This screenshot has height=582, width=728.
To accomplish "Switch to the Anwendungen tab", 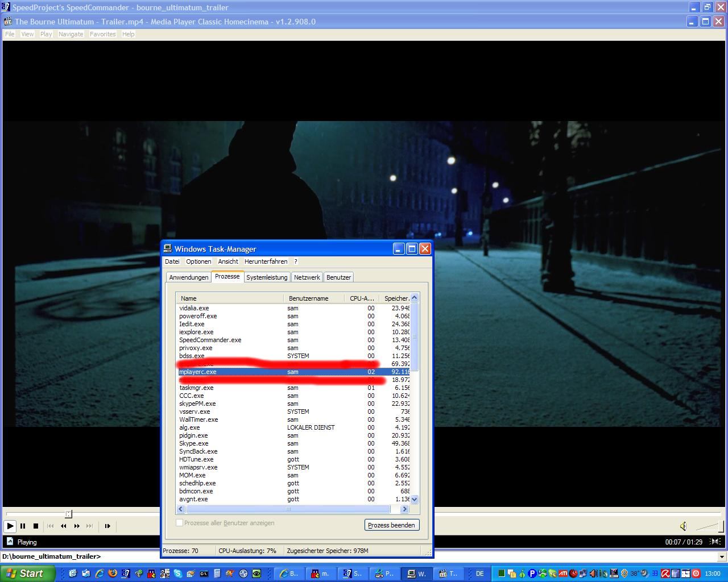I will tap(189, 277).
